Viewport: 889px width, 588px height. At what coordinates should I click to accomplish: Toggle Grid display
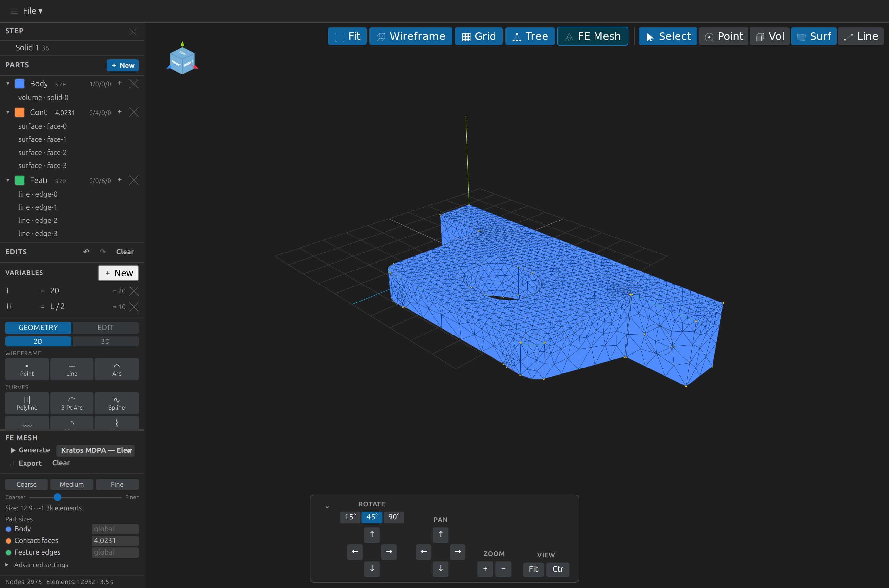point(478,36)
